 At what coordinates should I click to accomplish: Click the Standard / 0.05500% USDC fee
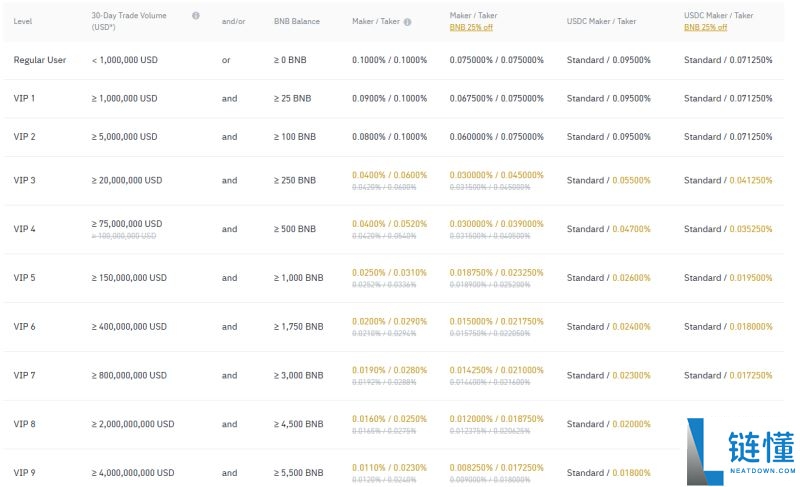coord(609,180)
